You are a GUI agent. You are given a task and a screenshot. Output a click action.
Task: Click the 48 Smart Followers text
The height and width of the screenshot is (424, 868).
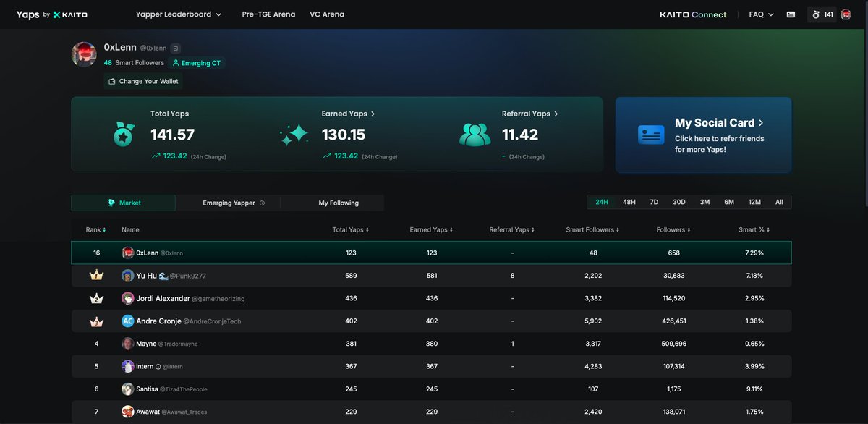(x=134, y=63)
